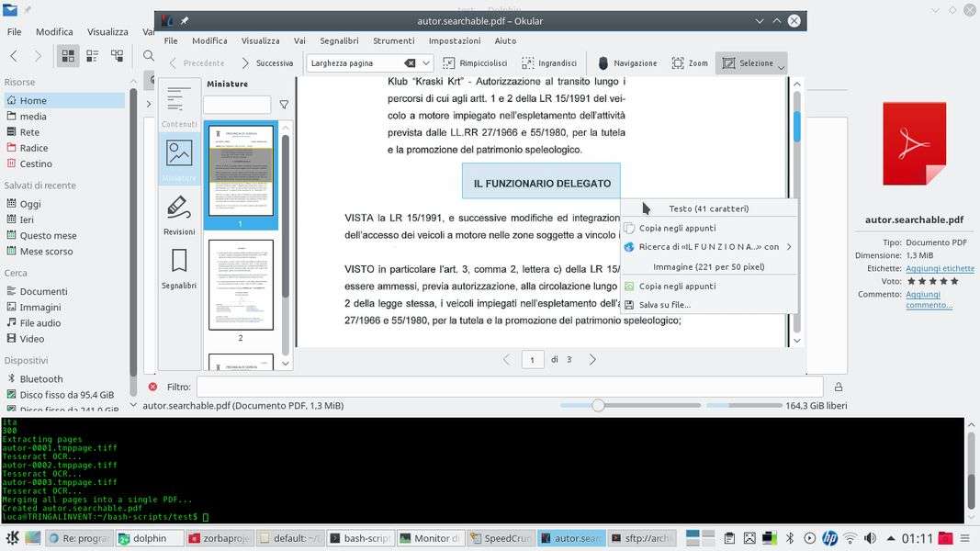Select page 2 thumbnail

point(241,285)
